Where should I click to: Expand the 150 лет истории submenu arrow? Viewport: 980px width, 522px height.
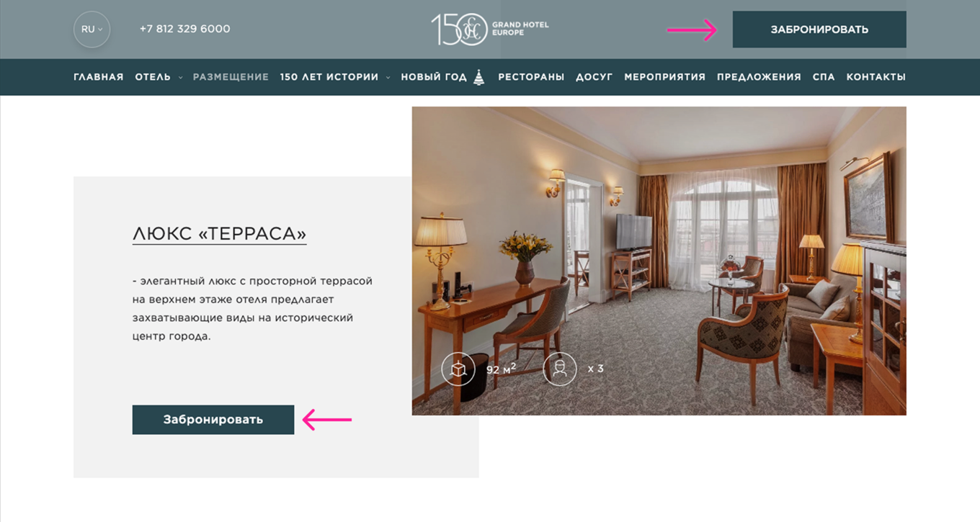388,77
